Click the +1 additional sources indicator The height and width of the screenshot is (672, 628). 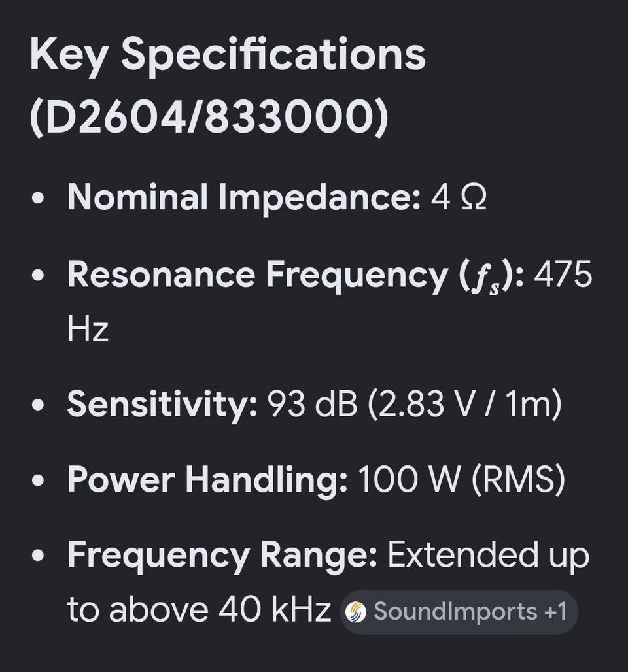[555, 611]
